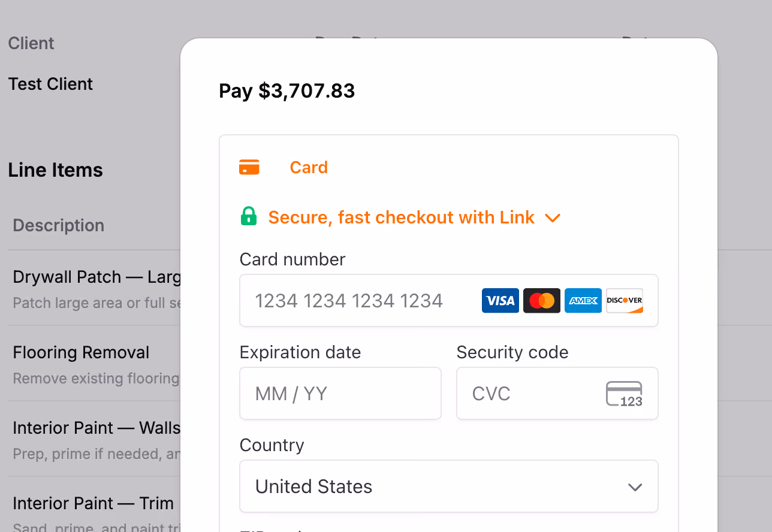Click the Visa card brand icon
The width and height of the screenshot is (772, 532).
pos(500,300)
